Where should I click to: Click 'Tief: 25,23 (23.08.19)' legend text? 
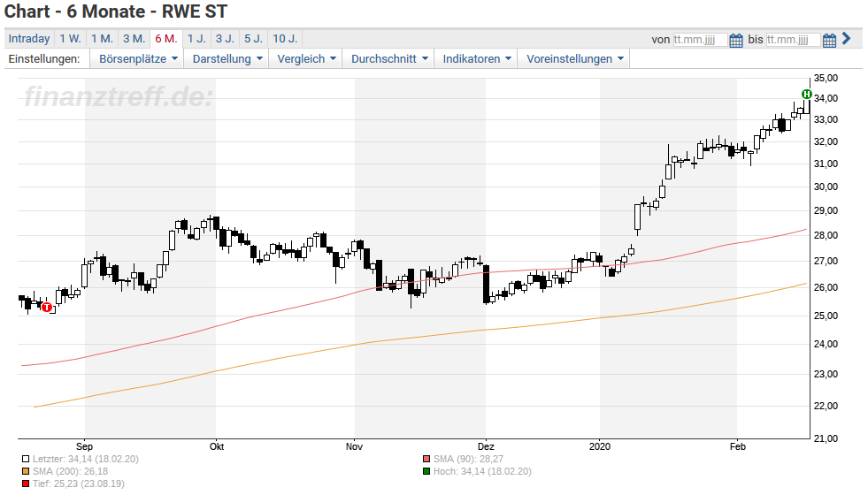79,484
